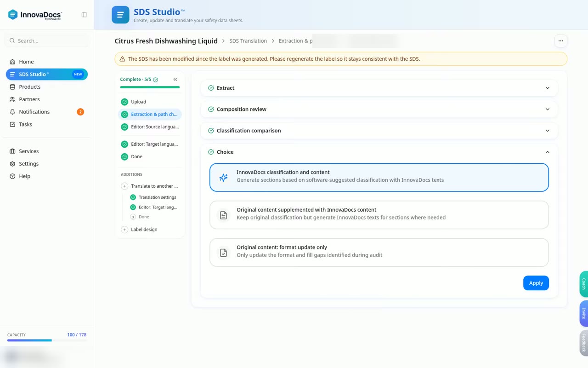Select the Extraction & path ch... step
Image resolution: width=588 pixels, height=368 pixels.
click(x=150, y=115)
